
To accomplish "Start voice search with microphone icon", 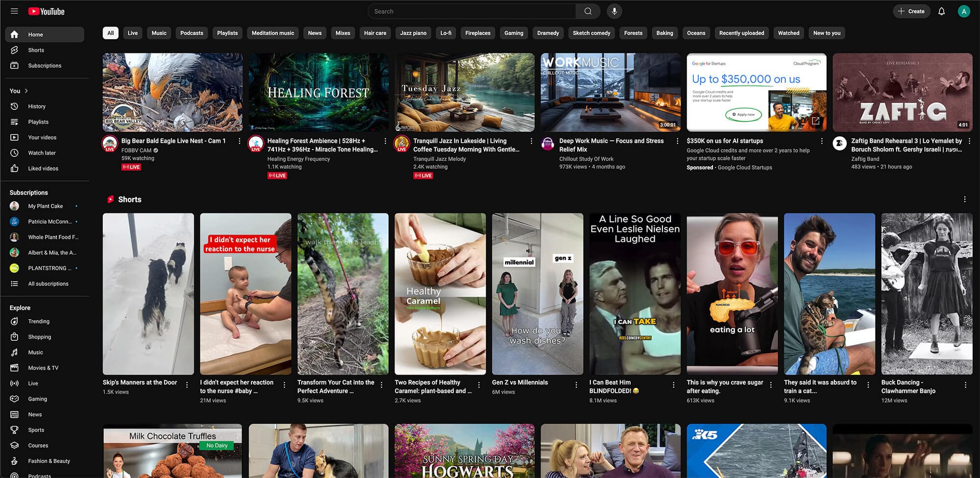I will tap(614, 11).
